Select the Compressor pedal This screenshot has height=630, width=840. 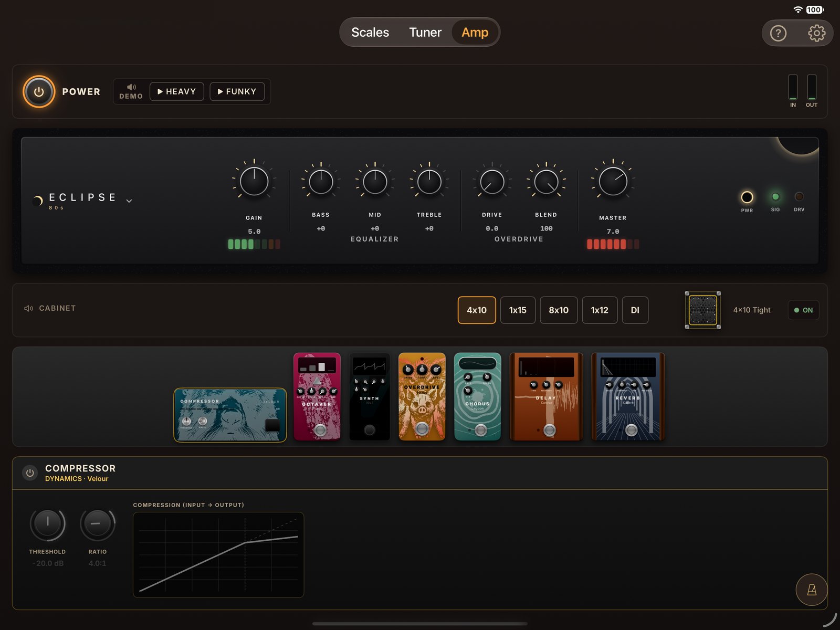pos(230,415)
